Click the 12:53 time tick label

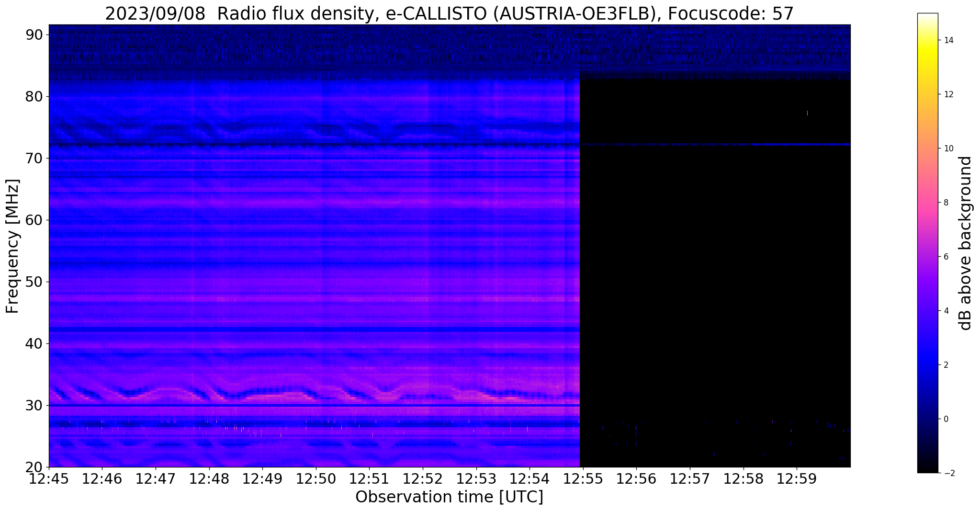click(x=476, y=479)
